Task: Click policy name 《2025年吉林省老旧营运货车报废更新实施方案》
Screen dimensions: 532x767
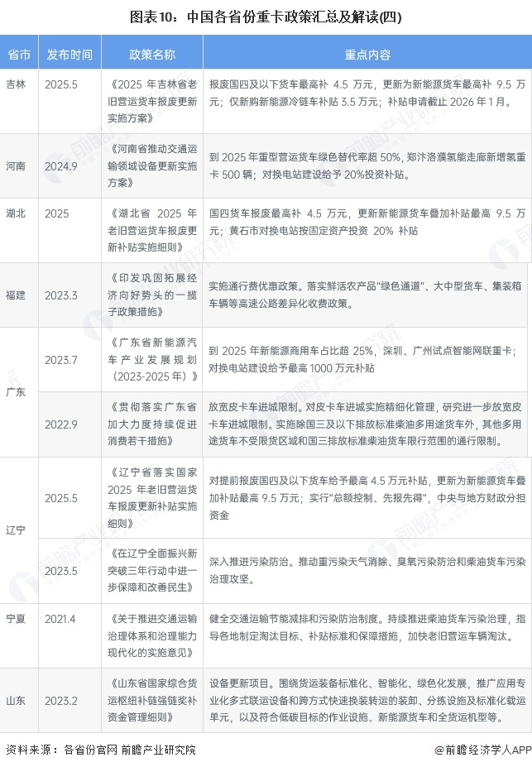Action: click(152, 101)
